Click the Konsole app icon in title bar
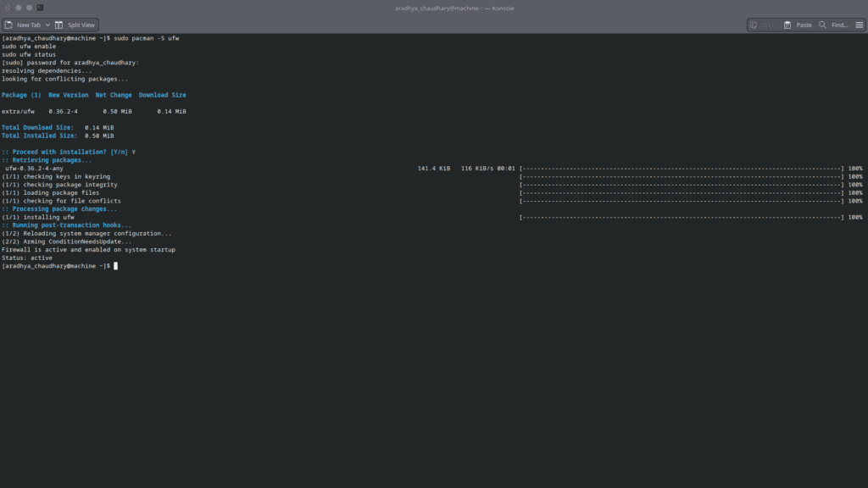The image size is (868, 488). tap(40, 8)
